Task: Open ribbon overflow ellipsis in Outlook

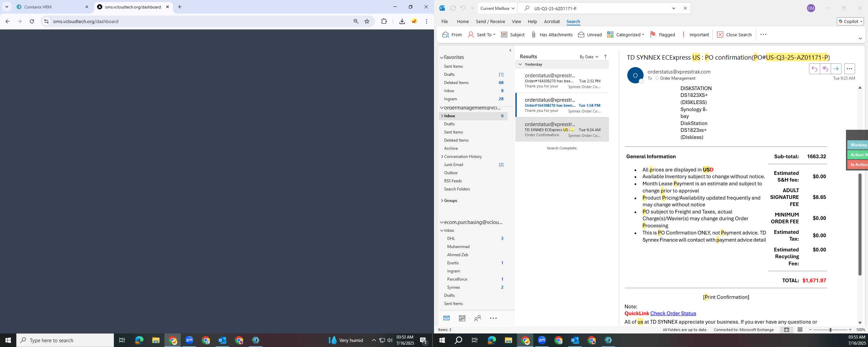Action: tap(763, 35)
